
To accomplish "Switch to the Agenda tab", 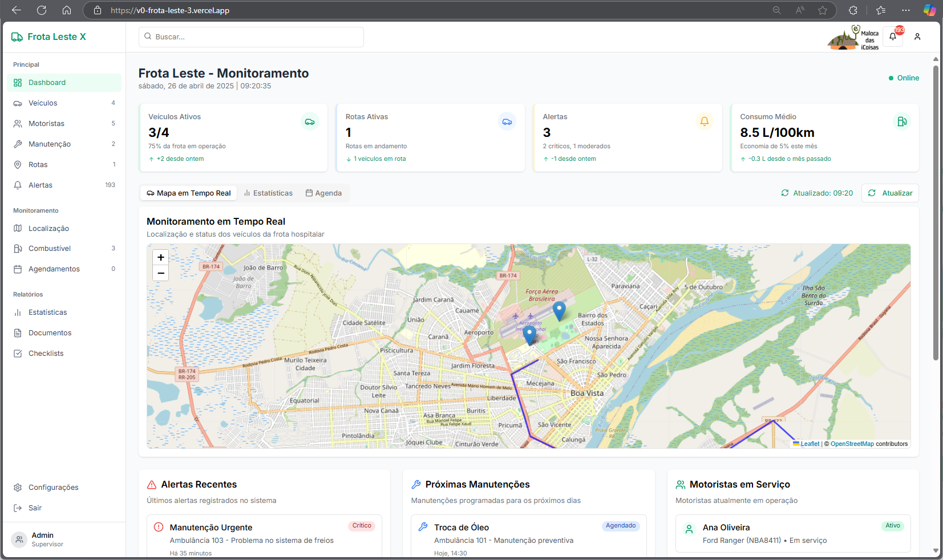I will click(x=323, y=193).
